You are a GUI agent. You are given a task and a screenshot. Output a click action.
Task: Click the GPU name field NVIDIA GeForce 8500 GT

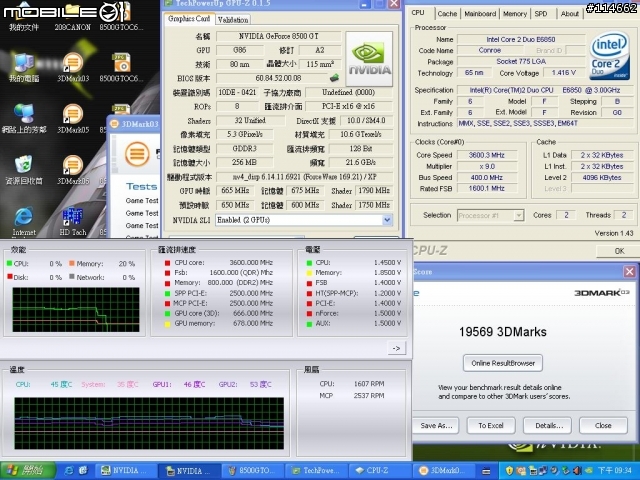(279, 36)
